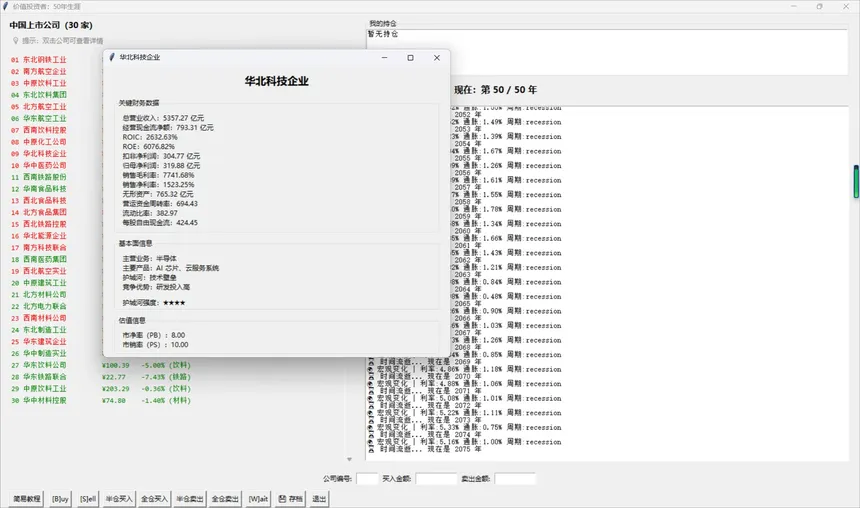860x508 pixels.
Task: Select company 23 西南材料公司
Action: [39, 318]
